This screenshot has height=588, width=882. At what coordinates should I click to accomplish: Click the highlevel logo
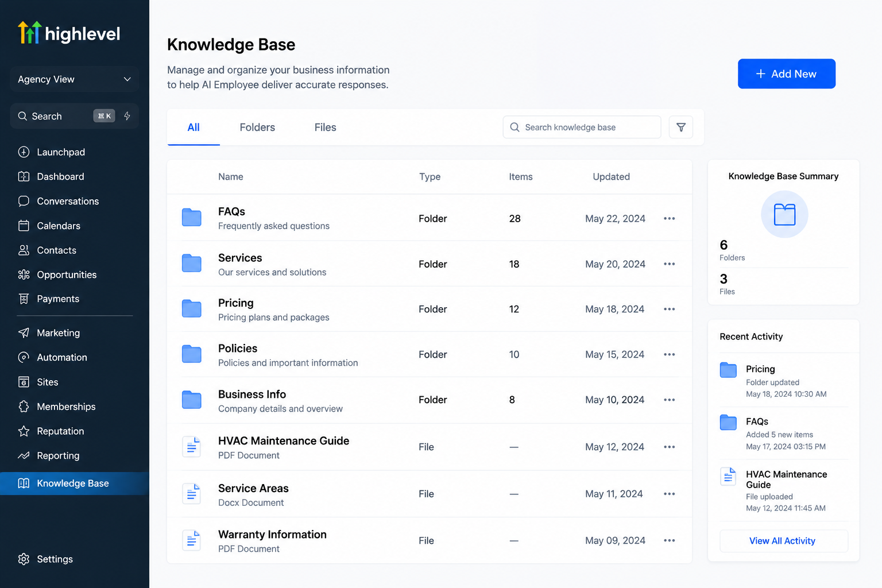click(69, 33)
